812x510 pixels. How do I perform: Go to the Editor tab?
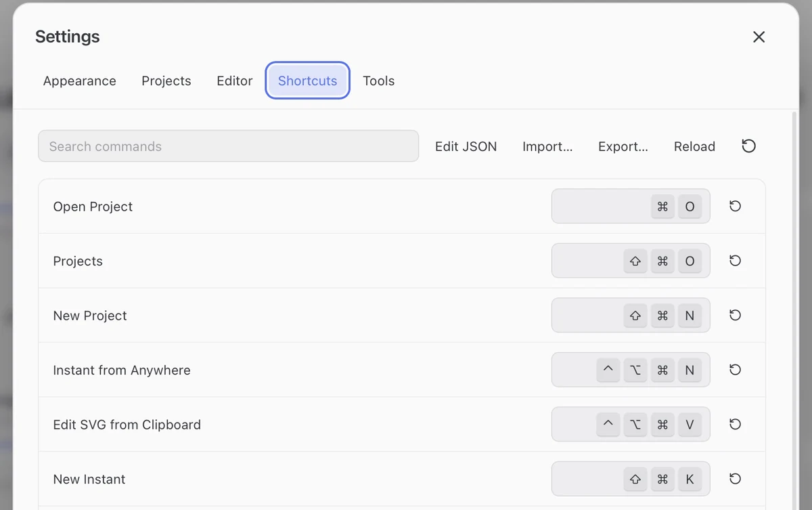coord(235,81)
